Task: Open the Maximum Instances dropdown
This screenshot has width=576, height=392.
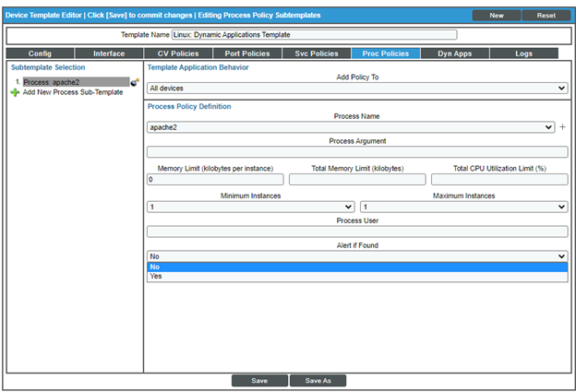Action: pyautogui.click(x=464, y=207)
